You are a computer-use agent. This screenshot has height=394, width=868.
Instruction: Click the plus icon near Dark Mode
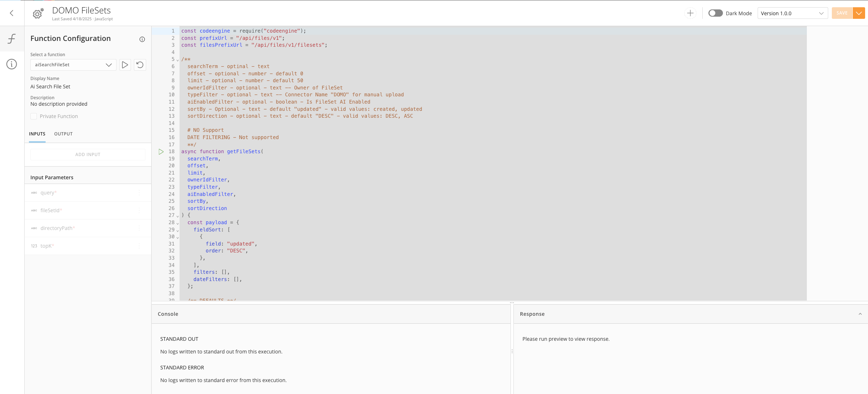(x=690, y=13)
